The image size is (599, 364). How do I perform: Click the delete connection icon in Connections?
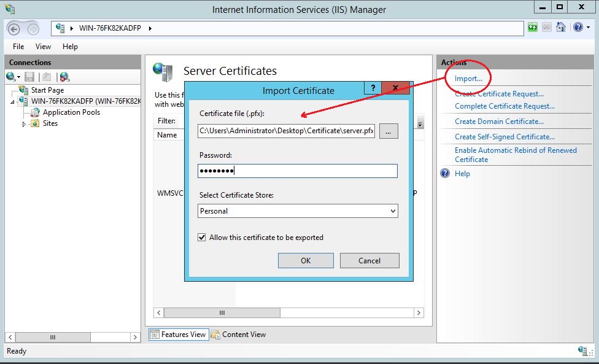pyautogui.click(x=64, y=77)
